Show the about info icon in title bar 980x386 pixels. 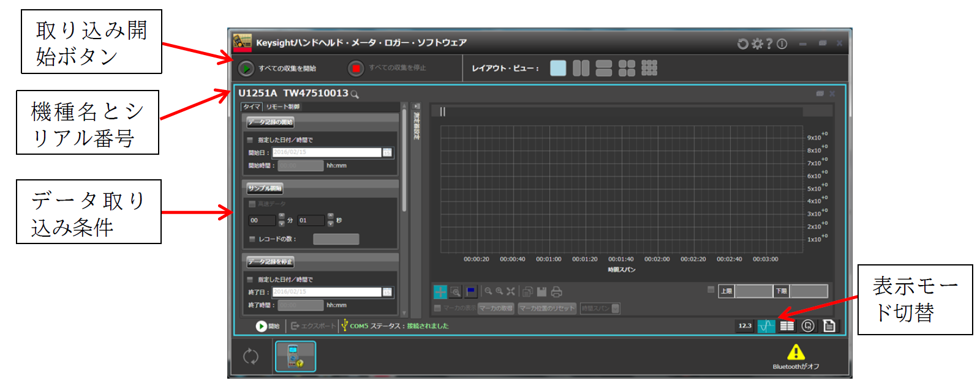(x=782, y=43)
